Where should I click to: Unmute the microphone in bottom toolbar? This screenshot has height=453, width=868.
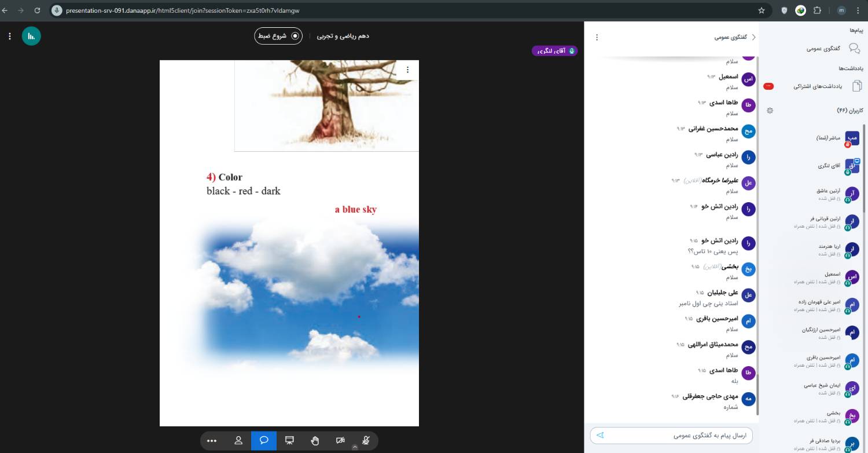coord(366,441)
